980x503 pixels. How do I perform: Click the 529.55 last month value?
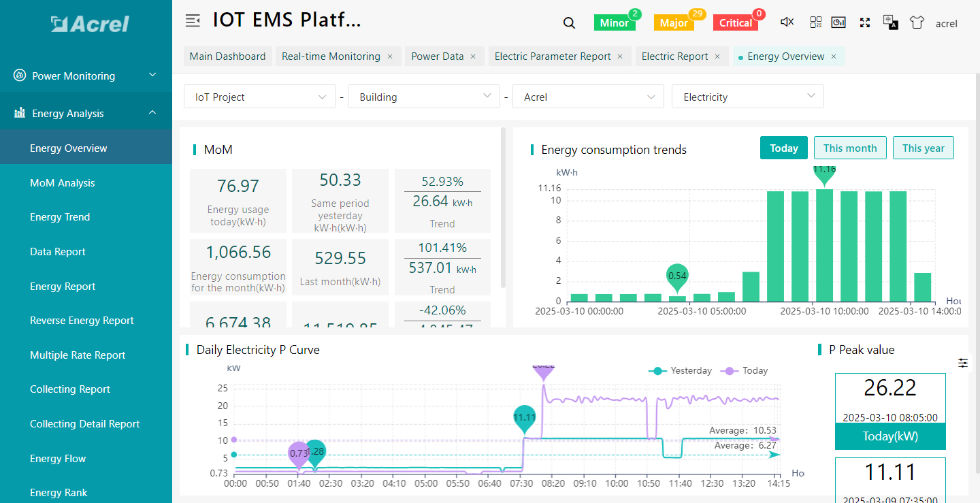340,258
